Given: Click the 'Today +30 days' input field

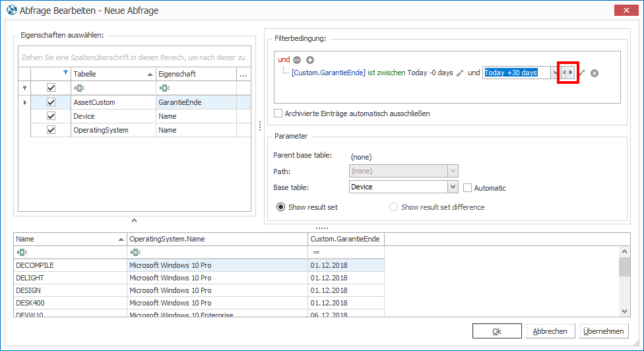Looking at the screenshot, I should 517,73.
